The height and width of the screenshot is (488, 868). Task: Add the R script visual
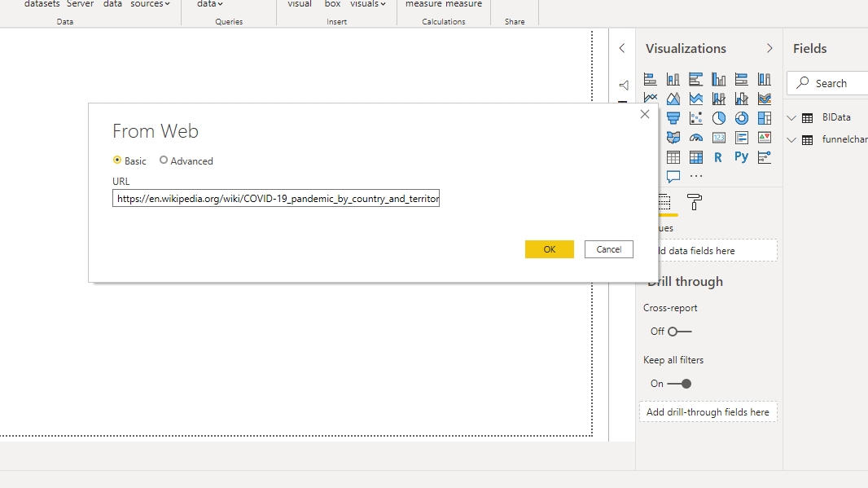click(x=719, y=157)
